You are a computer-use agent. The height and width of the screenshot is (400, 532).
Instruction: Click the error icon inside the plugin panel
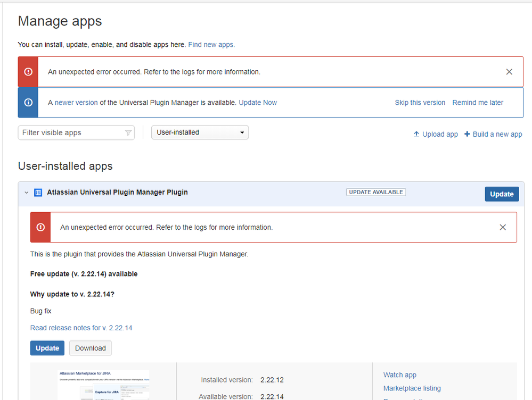coord(40,227)
